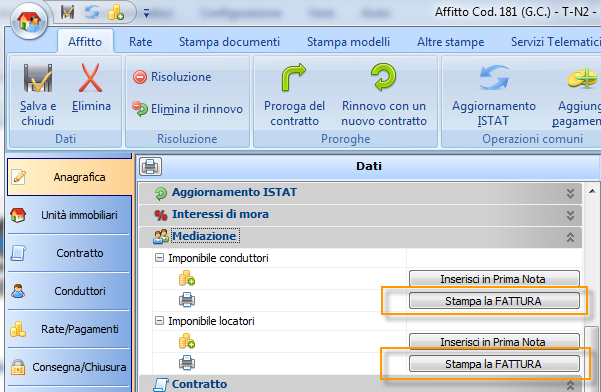
Task: Select Rate/Pagamenti in the sidebar
Action: 69,329
